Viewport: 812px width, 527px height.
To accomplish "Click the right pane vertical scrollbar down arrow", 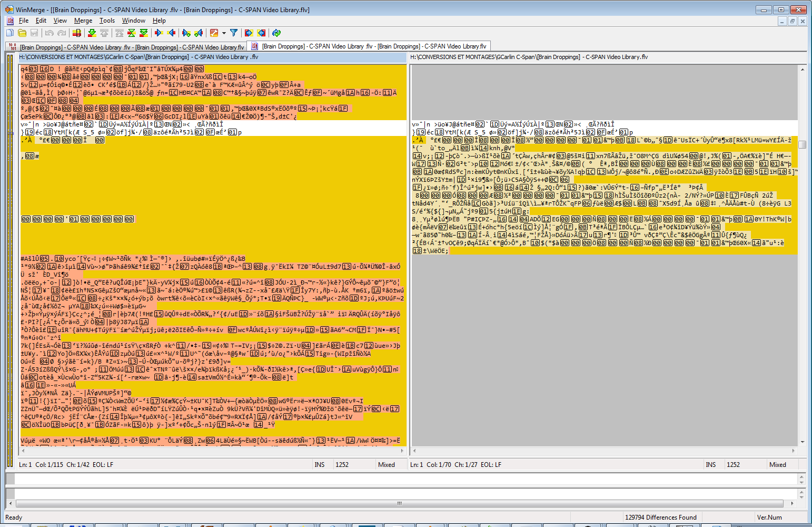I will 803,442.
